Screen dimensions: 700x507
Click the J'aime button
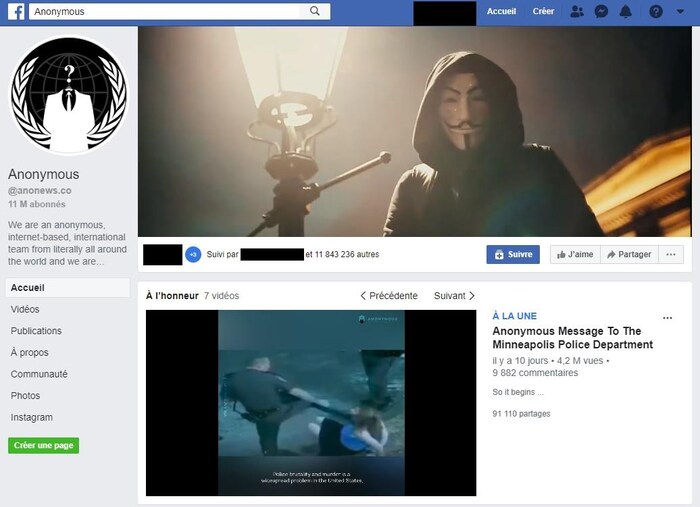click(x=575, y=254)
